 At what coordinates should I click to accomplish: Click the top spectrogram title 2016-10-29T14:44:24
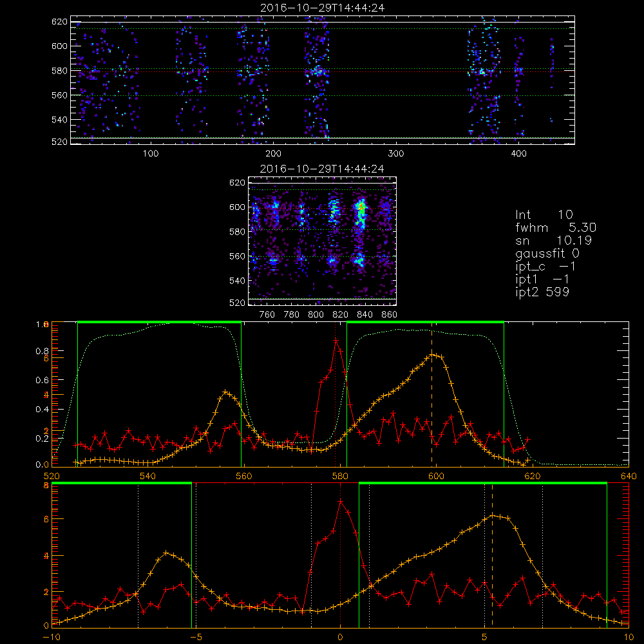coord(323,8)
